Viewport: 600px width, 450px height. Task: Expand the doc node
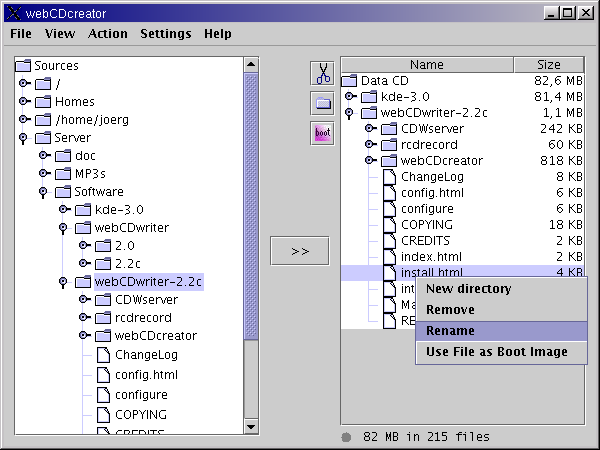point(44,155)
